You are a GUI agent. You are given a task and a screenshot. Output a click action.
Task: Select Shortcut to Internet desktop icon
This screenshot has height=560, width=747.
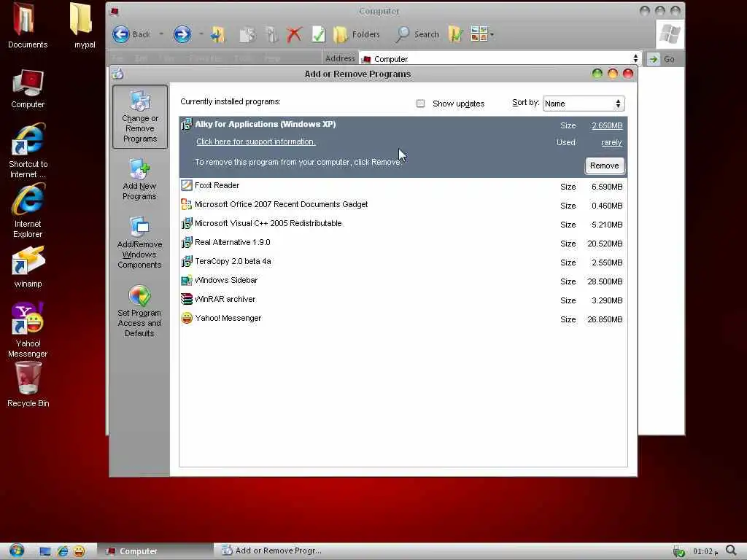point(28,150)
